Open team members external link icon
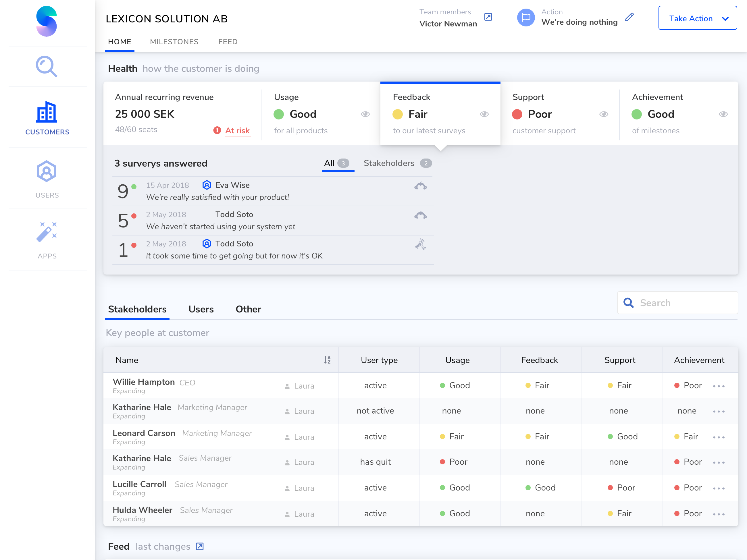The width and height of the screenshot is (747, 560). pyautogui.click(x=488, y=17)
